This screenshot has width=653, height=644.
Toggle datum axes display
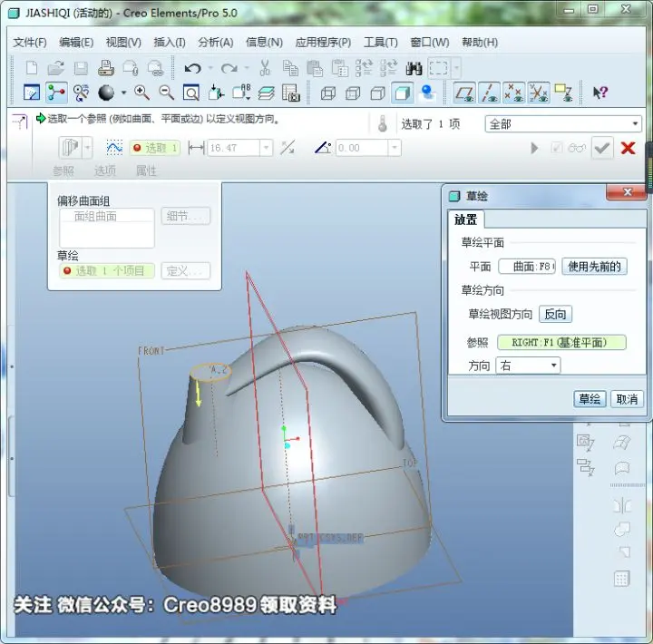(x=490, y=93)
